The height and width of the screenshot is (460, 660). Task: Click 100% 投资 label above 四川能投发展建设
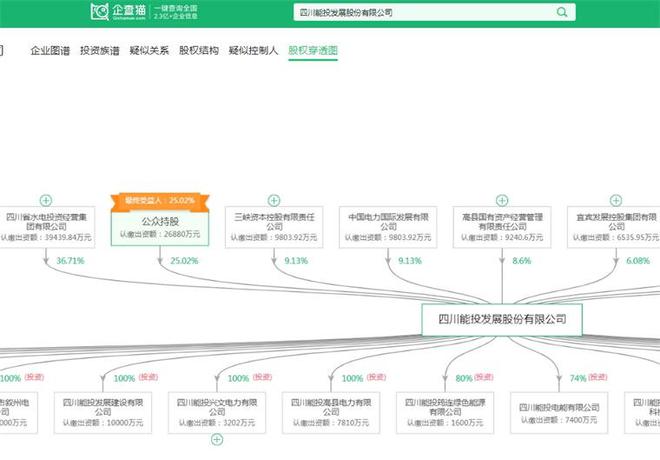point(136,378)
